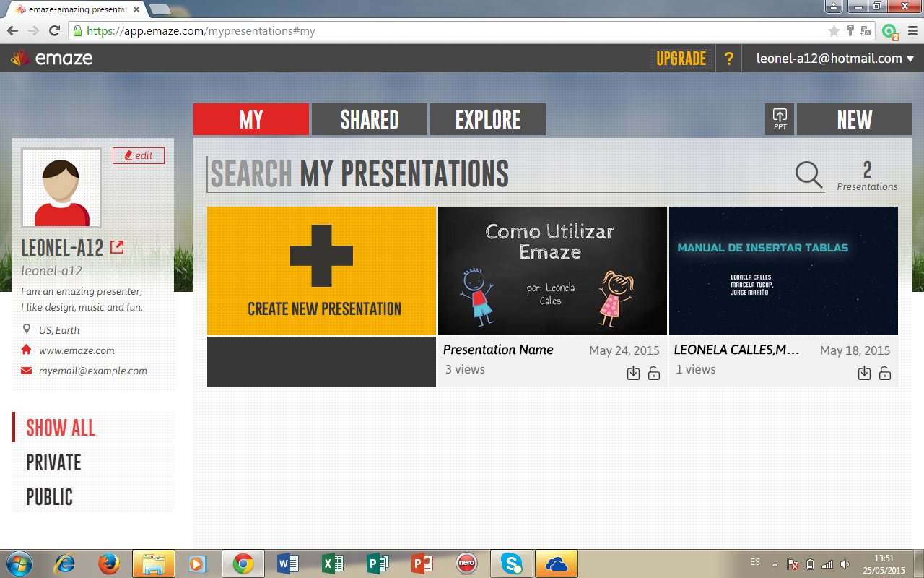This screenshot has width=924, height=578.
Task: Click the red home website icon
Action: [x=27, y=350]
